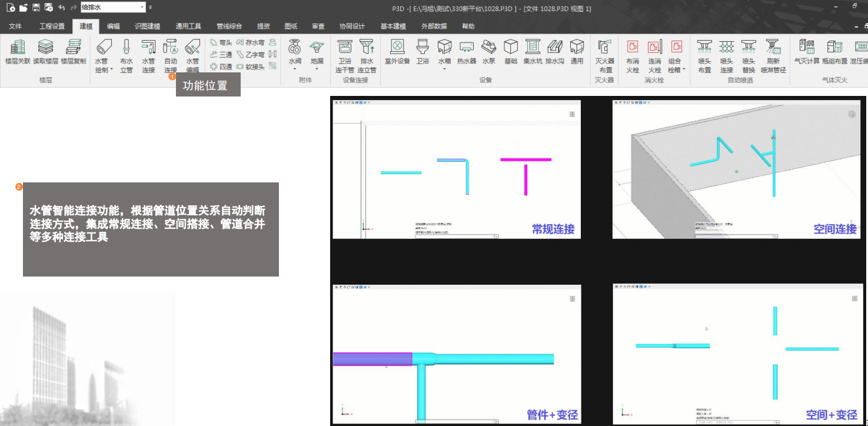Screen dimensions: 868x426
Task: Click the 弯头 fitting button
Action: [221, 43]
